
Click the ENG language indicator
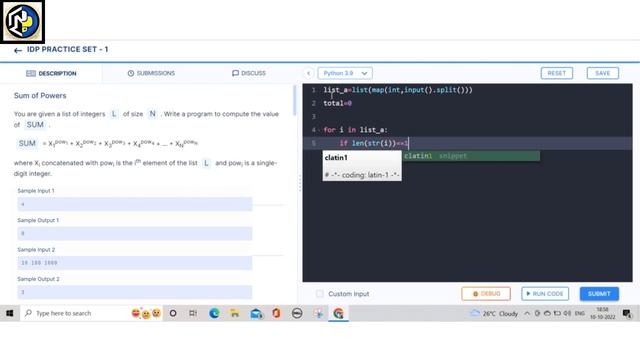coord(580,313)
